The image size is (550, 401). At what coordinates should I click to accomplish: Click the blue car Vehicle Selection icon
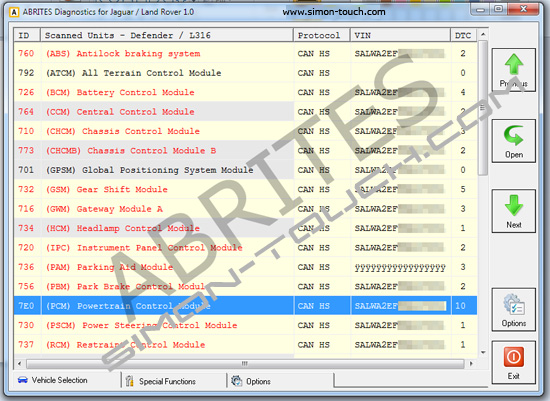[x=23, y=380]
